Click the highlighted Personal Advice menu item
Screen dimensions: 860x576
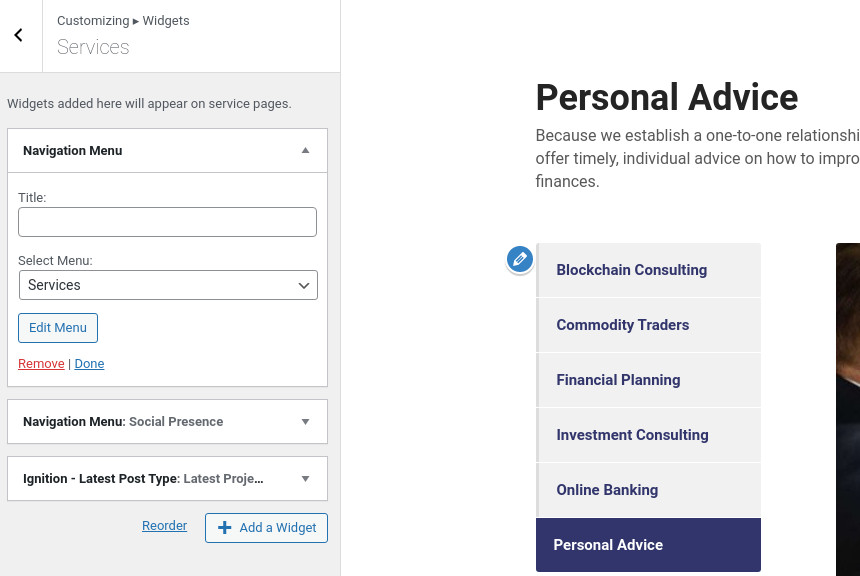click(648, 545)
